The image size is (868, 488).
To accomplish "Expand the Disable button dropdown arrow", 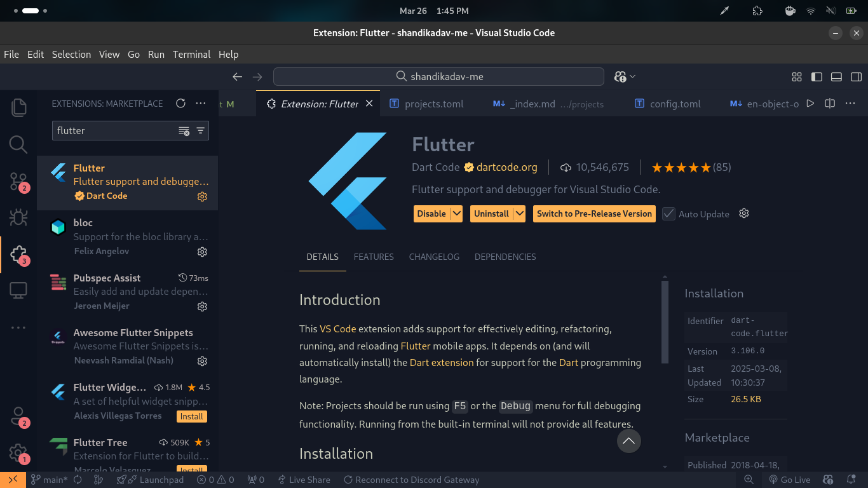I will [456, 214].
